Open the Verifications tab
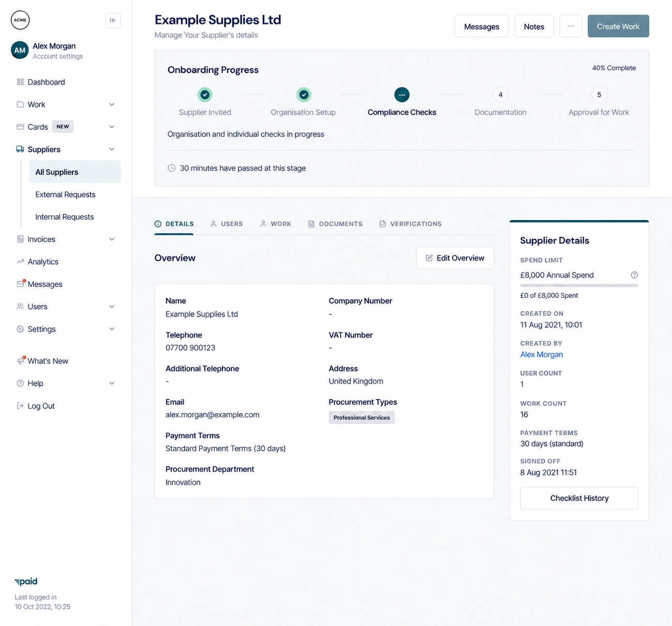 pyautogui.click(x=411, y=224)
